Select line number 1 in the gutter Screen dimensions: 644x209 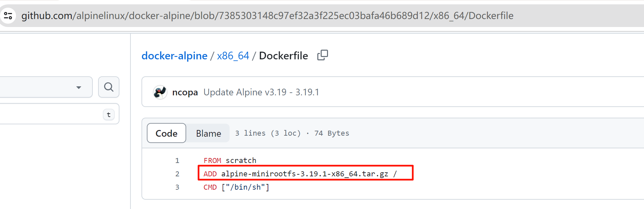177,161
